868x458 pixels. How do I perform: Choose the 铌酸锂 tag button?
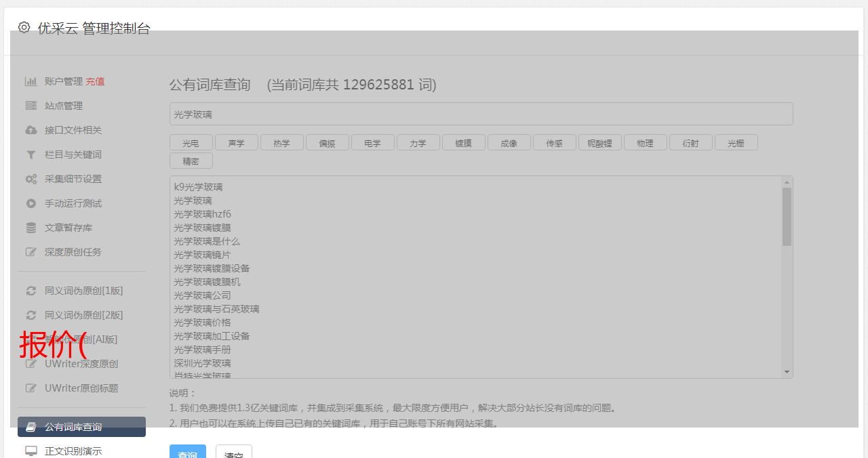(x=600, y=142)
